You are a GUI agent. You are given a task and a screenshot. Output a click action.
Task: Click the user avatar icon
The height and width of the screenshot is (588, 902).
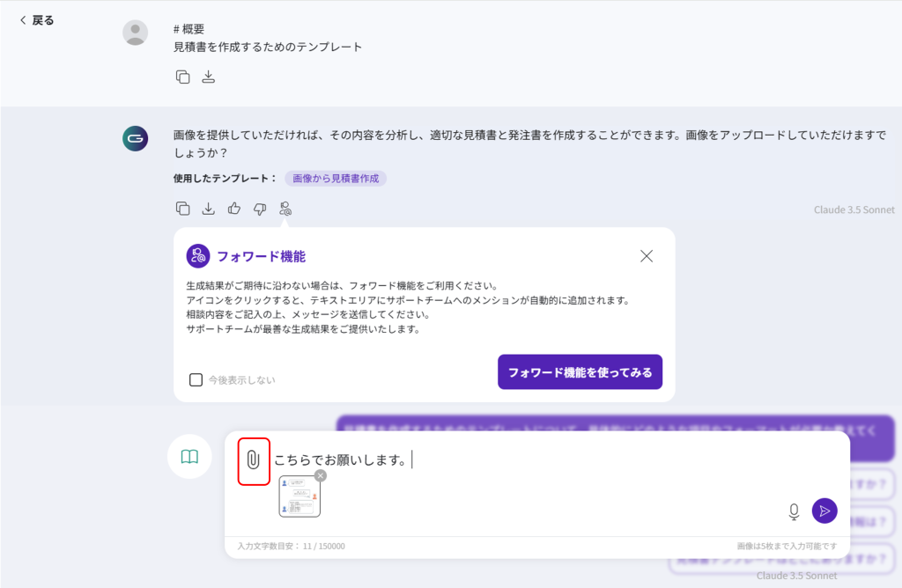click(x=135, y=33)
